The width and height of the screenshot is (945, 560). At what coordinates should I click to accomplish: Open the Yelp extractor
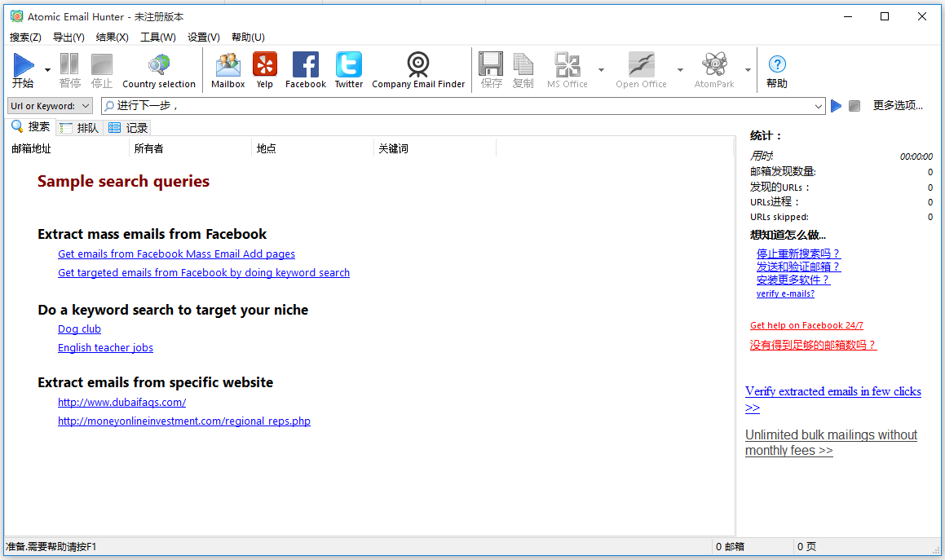click(x=264, y=71)
